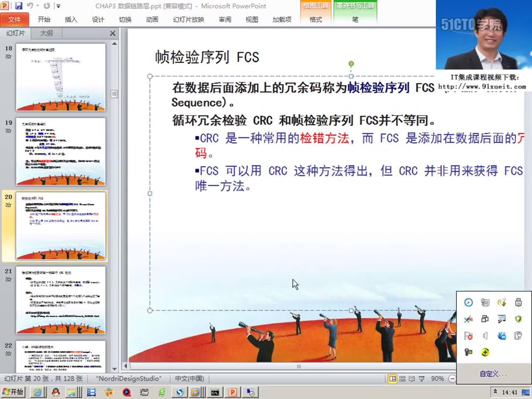Select slide 20 thumbnail
The image size is (532, 399).
[61, 226]
